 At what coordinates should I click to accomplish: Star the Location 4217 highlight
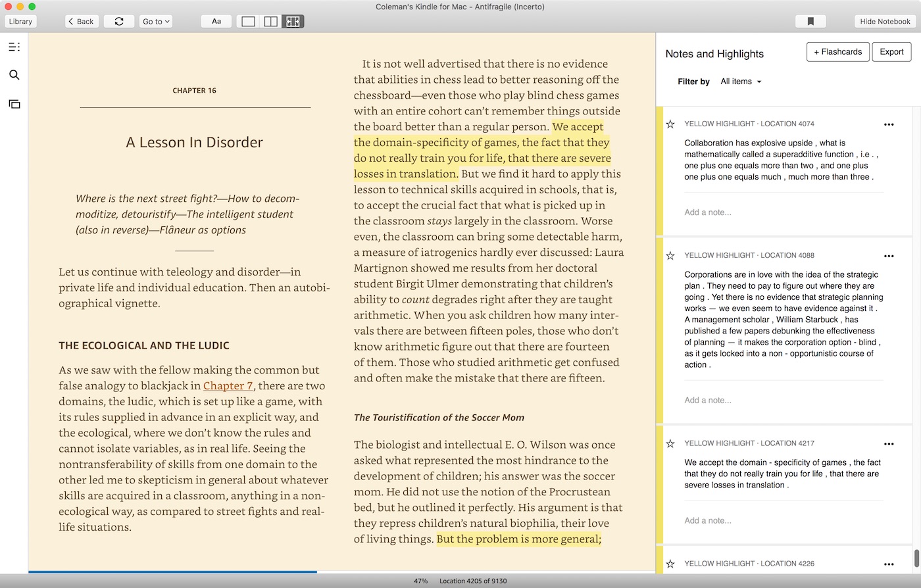[x=670, y=443]
